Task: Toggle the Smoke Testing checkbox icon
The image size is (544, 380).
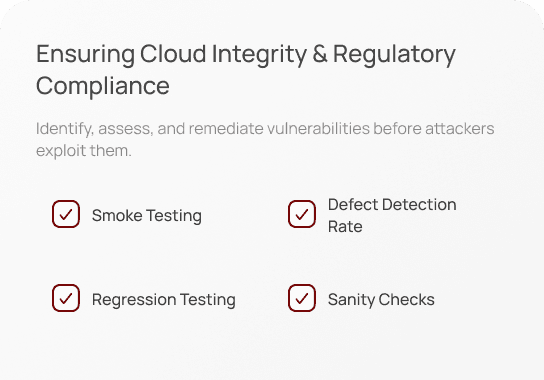Action: pyautogui.click(x=66, y=214)
